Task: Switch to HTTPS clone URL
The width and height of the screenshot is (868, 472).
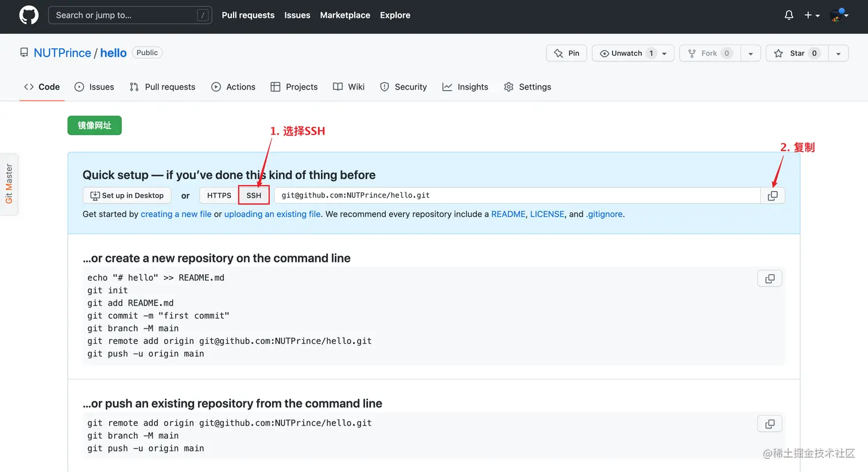Action: (x=219, y=196)
